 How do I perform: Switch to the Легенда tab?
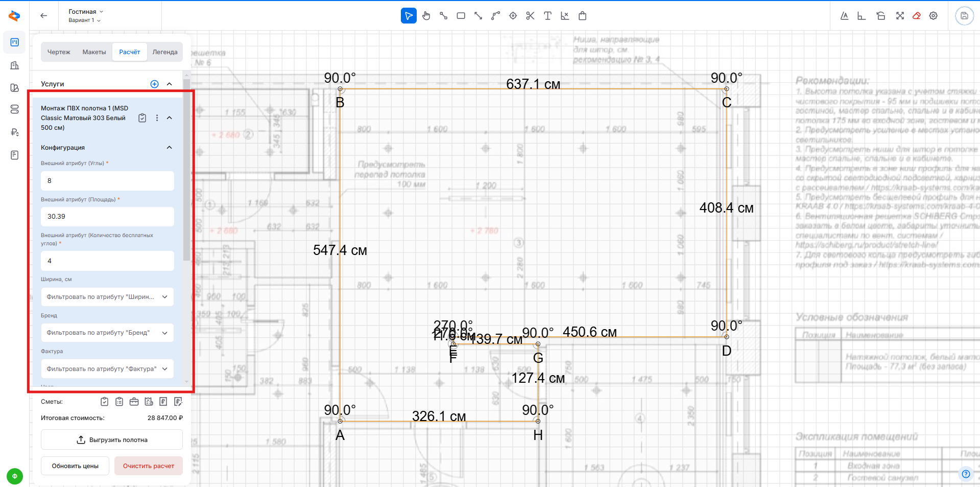click(165, 52)
